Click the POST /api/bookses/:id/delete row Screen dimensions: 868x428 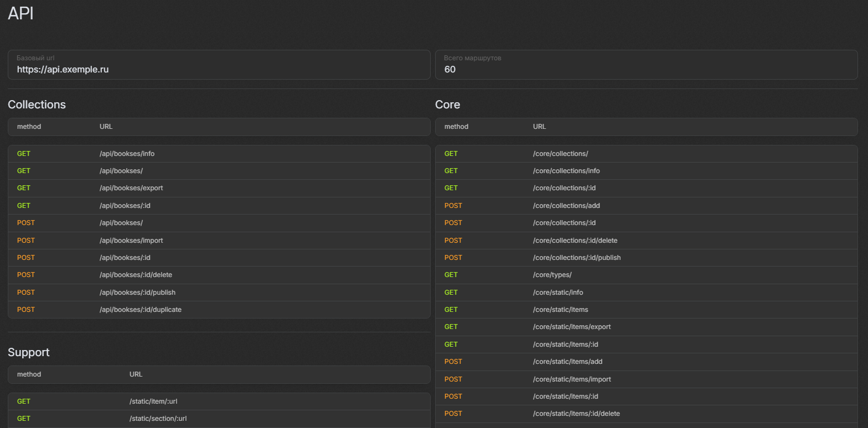[x=219, y=275]
